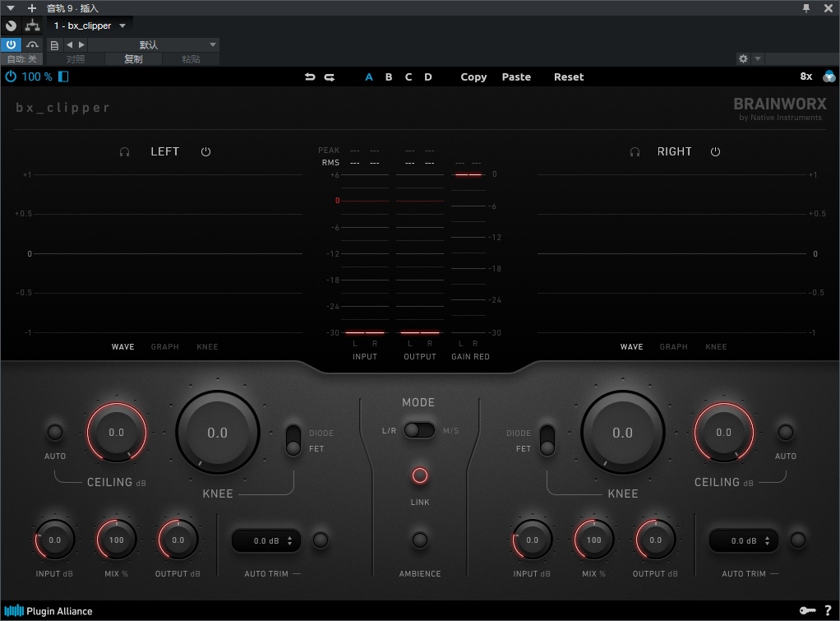Open host settings gear icon

tap(743, 59)
